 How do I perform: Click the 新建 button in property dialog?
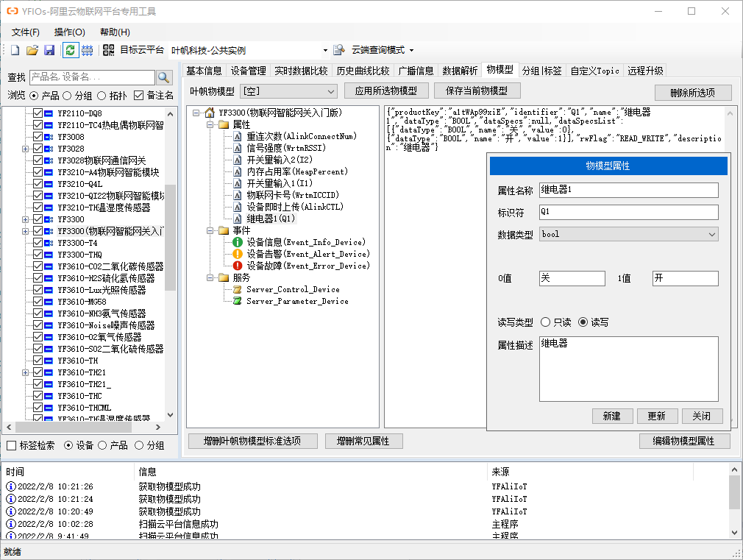[x=612, y=417]
